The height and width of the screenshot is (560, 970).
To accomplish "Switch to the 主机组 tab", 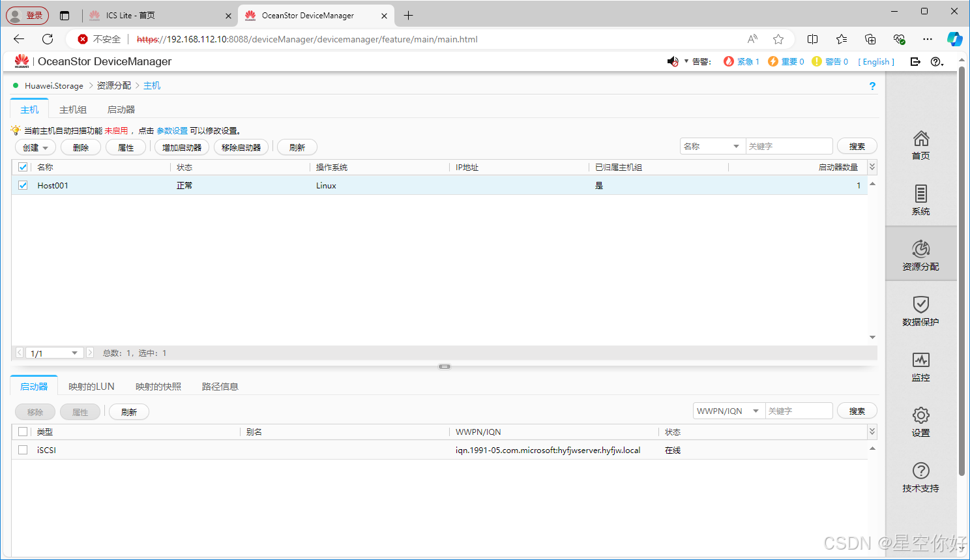I will tap(73, 110).
